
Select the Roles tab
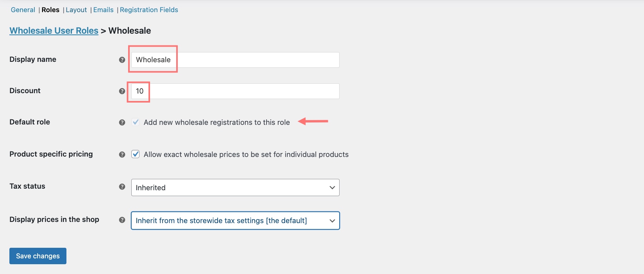pos(50,10)
